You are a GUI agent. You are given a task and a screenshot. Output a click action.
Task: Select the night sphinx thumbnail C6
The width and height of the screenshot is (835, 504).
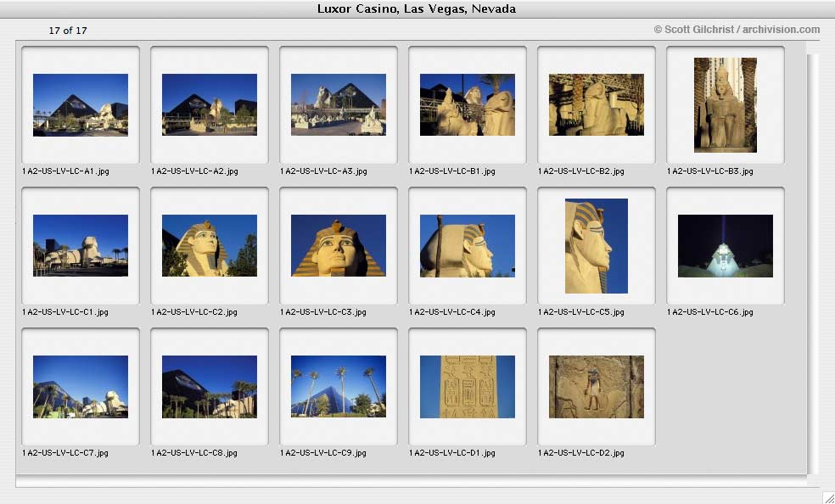(725, 245)
